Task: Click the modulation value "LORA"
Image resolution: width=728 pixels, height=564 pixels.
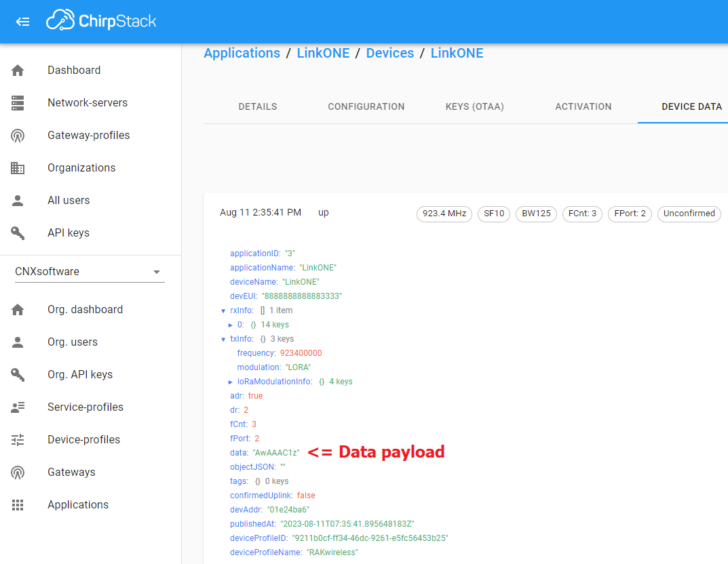Action: (x=298, y=367)
